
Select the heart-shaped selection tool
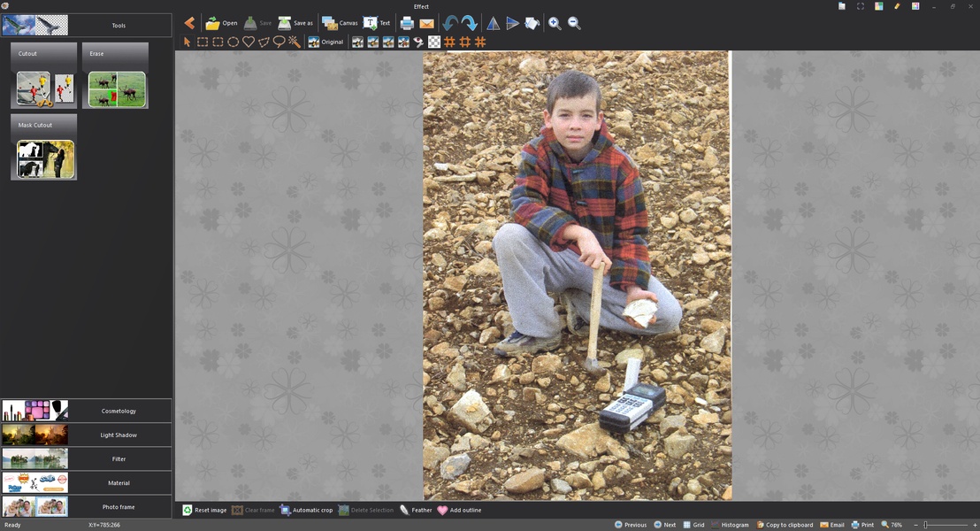pyautogui.click(x=249, y=42)
